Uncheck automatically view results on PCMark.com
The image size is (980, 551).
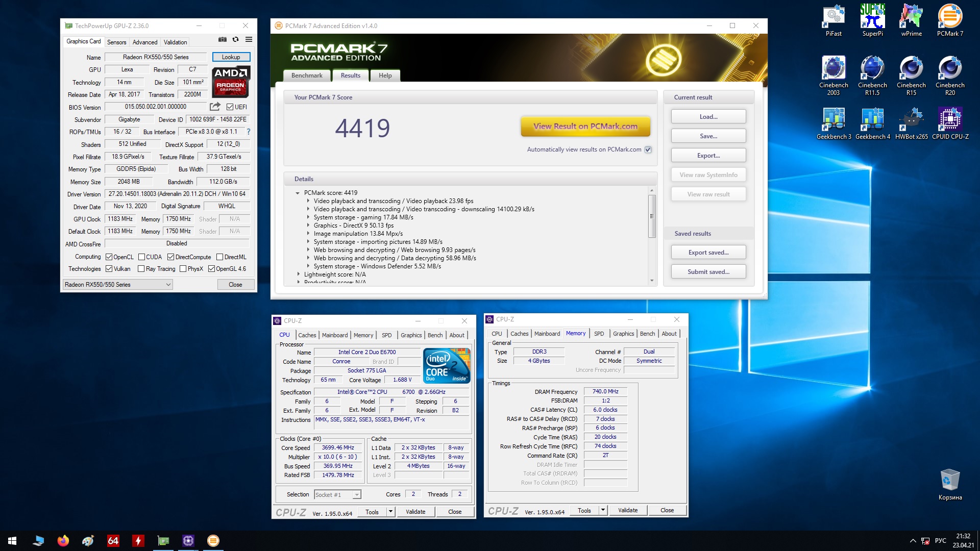tap(648, 149)
